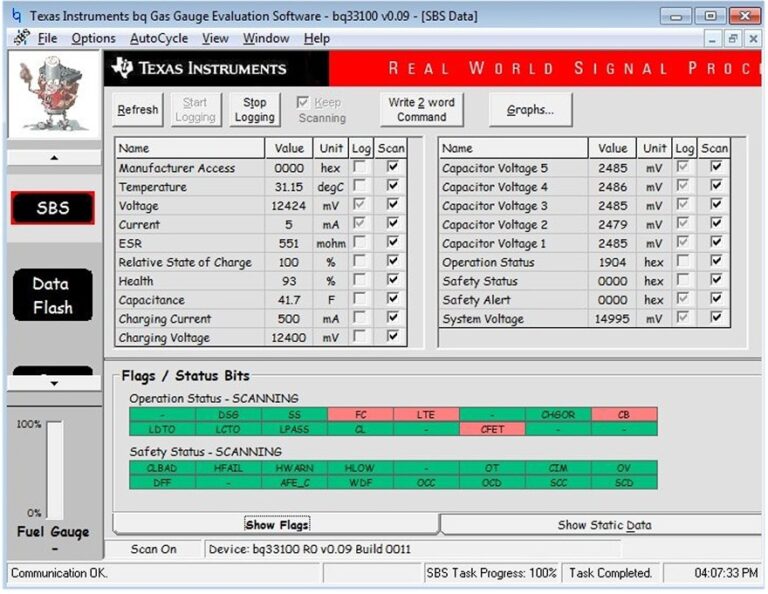Click the Value column header in right table
The image size is (768, 594).
coord(612,148)
